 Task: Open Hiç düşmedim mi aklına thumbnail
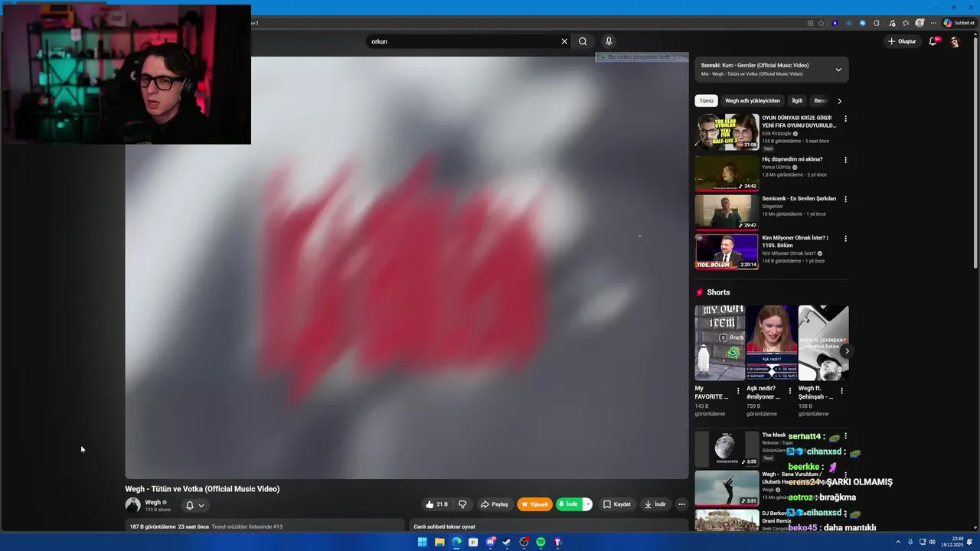pos(727,172)
